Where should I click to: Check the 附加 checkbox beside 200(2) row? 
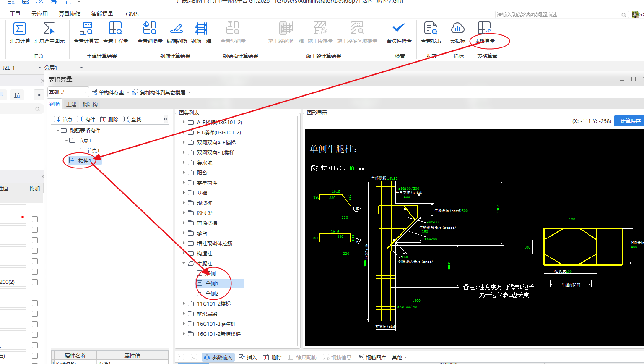(x=35, y=282)
